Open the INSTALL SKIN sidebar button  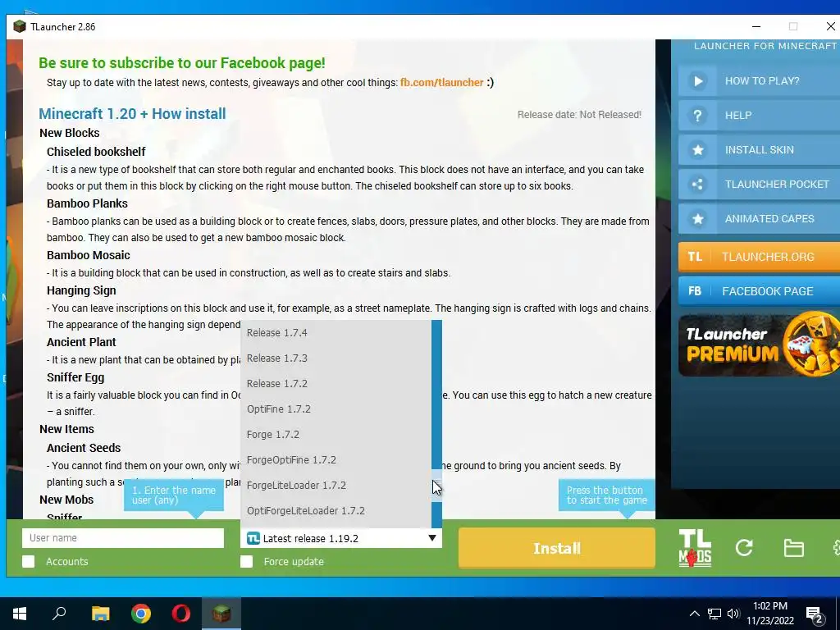click(x=759, y=150)
